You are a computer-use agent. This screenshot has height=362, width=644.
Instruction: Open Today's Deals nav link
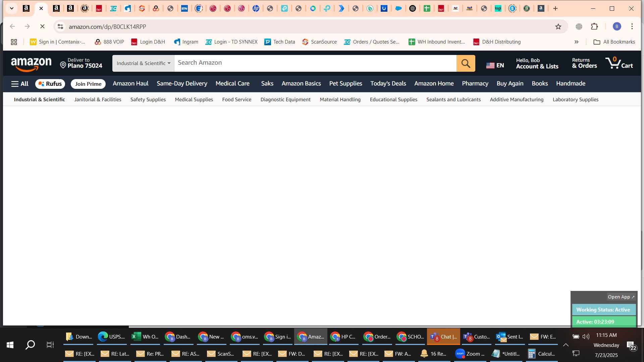(x=388, y=83)
